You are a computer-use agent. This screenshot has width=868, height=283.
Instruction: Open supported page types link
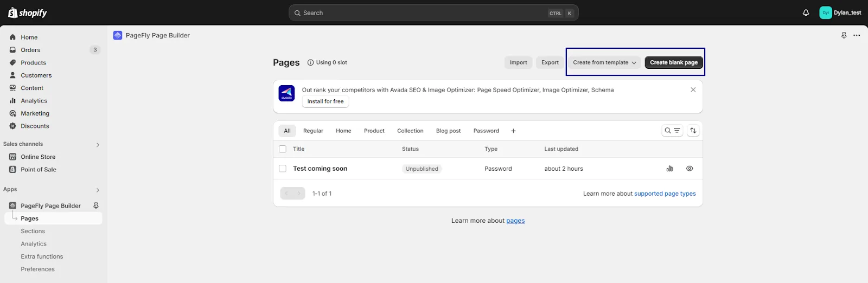tap(665, 194)
